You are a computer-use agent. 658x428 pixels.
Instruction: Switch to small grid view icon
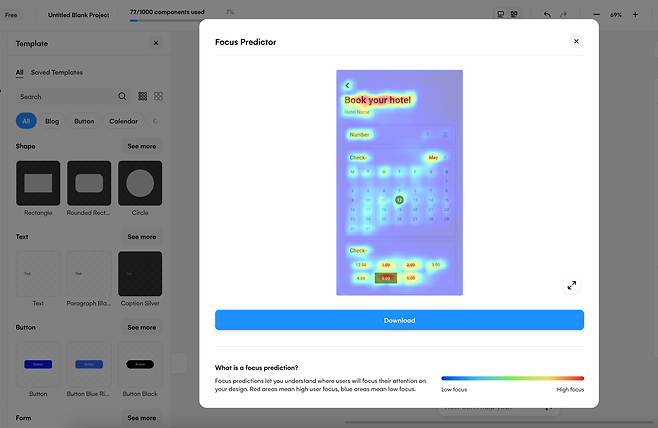point(143,97)
